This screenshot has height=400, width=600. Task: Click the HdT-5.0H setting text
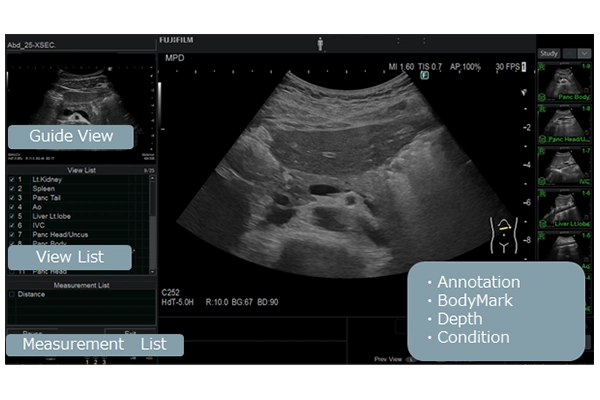coord(178,302)
